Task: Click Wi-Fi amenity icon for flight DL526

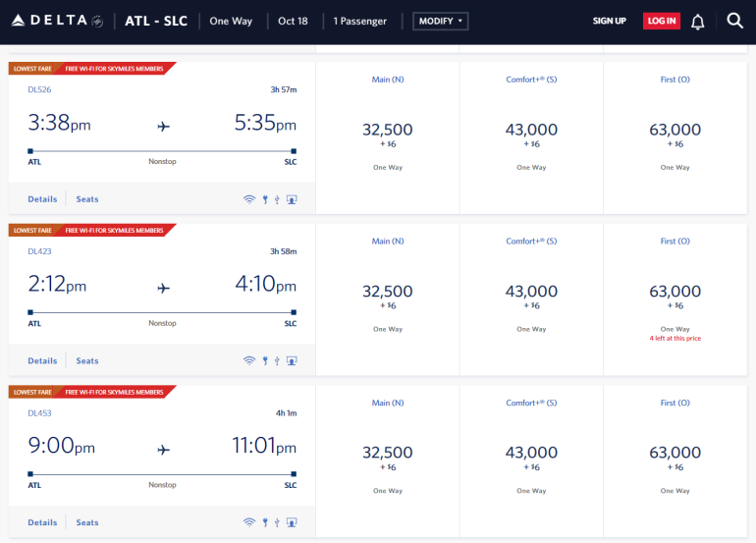Action: click(249, 199)
